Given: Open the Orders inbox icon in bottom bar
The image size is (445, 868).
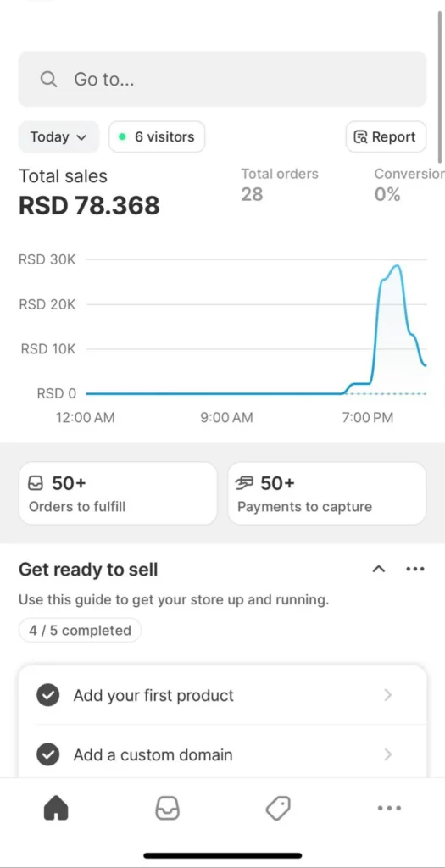Looking at the screenshot, I should pyautogui.click(x=167, y=808).
